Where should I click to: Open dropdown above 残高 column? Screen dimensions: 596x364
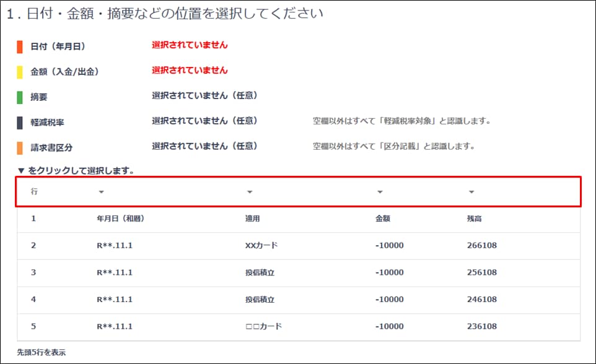pos(471,192)
